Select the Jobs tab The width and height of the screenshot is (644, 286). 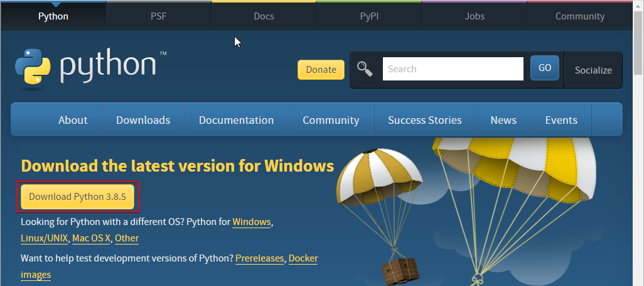475,16
